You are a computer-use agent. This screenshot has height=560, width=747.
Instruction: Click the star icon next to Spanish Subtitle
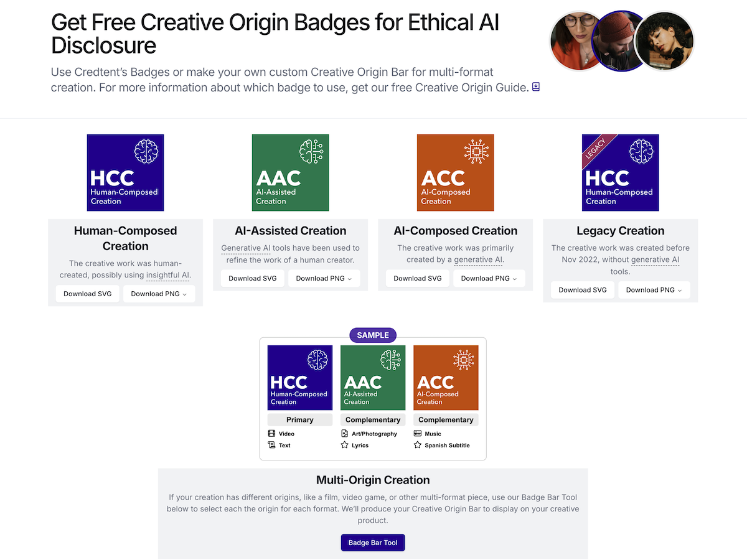pyautogui.click(x=418, y=445)
